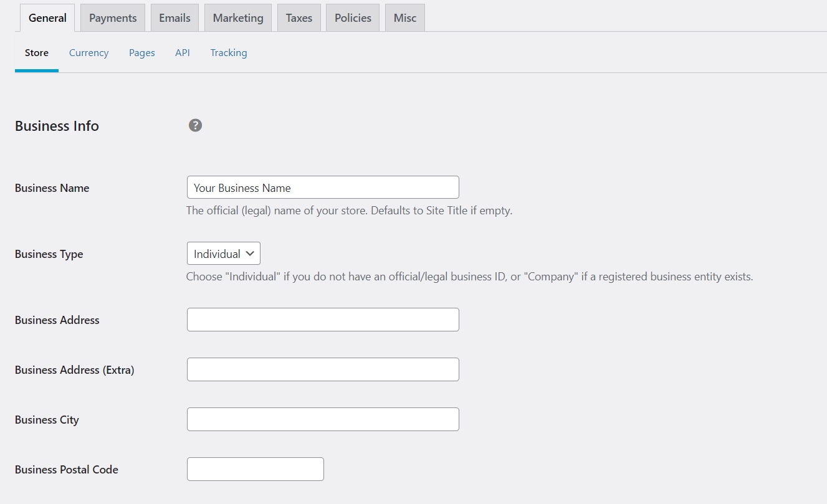The height and width of the screenshot is (504, 827).
Task: Click the Business Postal Code label
Action: pyautogui.click(x=67, y=470)
